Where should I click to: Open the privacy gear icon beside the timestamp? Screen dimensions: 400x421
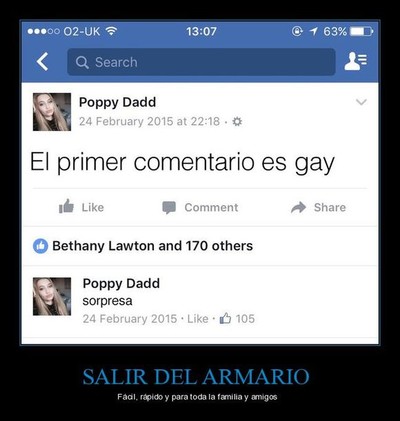(x=237, y=121)
